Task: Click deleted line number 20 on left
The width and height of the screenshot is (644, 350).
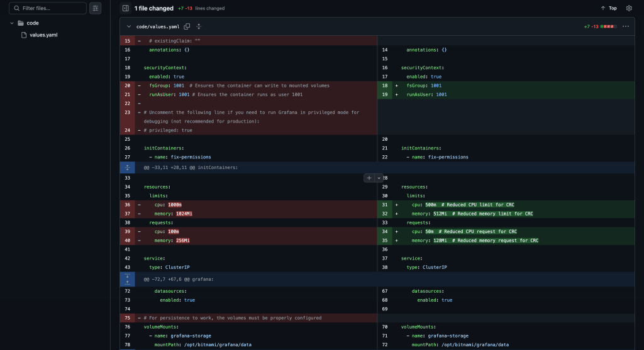Action: (127, 85)
